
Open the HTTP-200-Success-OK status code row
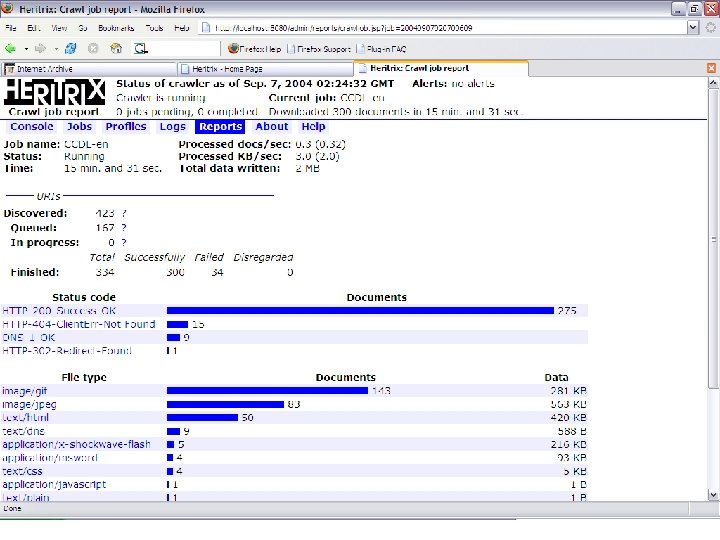[x=59, y=311]
